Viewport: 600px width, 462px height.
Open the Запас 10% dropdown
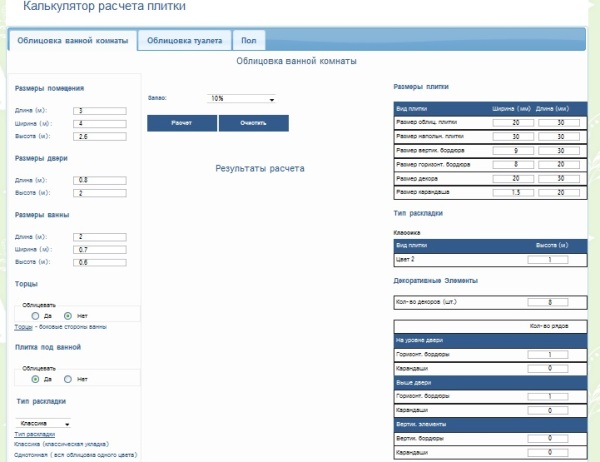point(241,99)
